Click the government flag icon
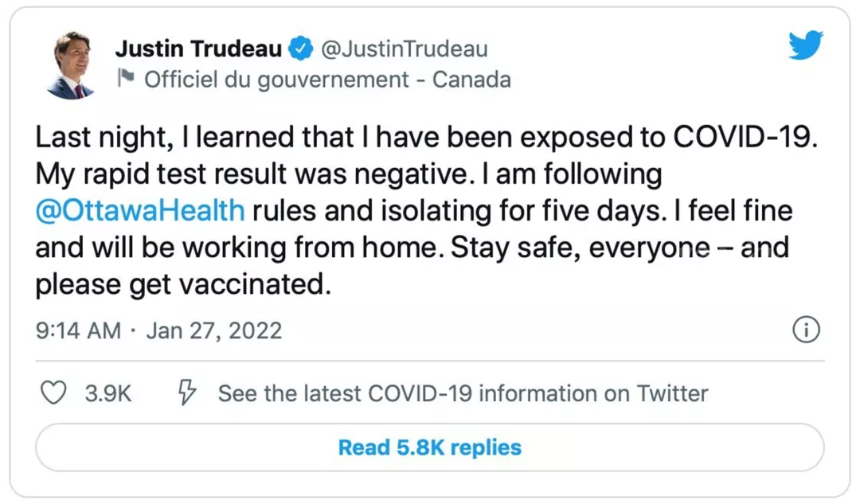 click(x=127, y=79)
